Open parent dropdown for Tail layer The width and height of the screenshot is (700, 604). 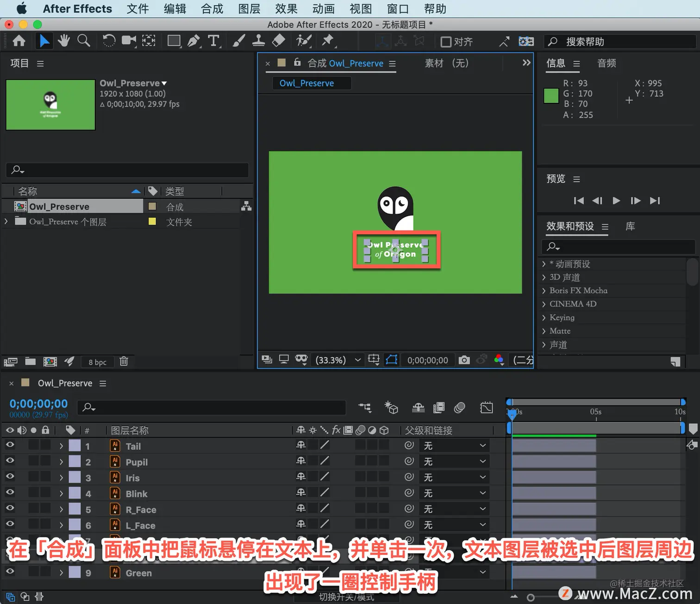coord(455,446)
